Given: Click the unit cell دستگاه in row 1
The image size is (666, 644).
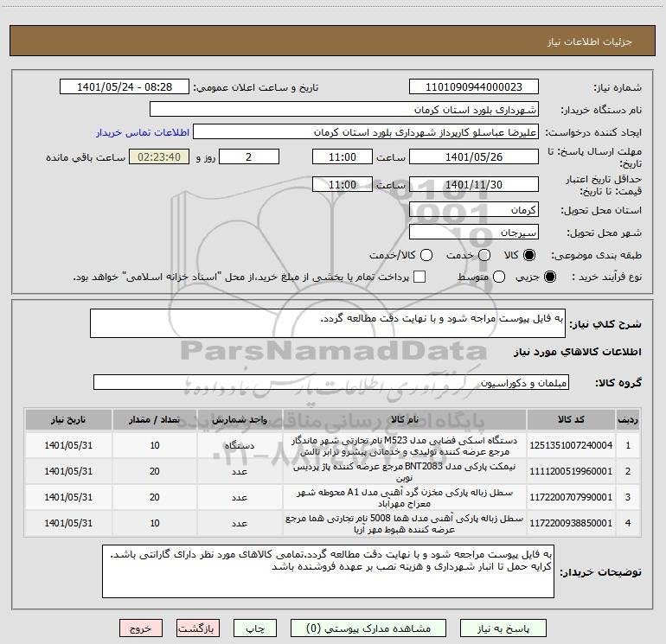Looking at the screenshot, I should point(240,445).
